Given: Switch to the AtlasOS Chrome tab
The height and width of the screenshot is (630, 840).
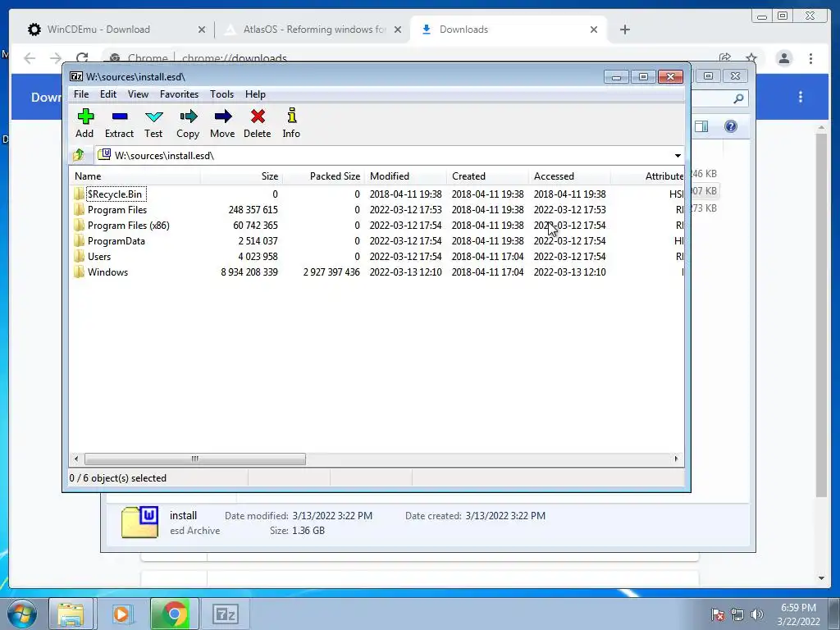Looking at the screenshot, I should point(311,30).
